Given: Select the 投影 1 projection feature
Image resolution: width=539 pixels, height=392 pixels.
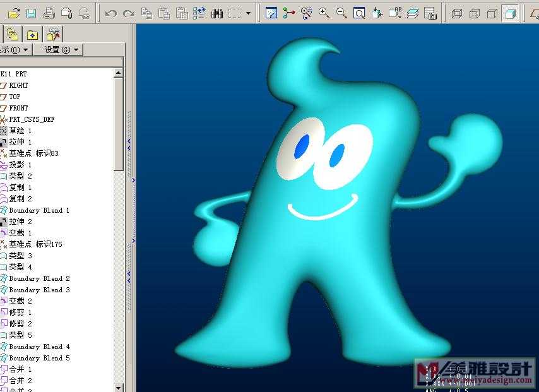Looking at the screenshot, I should pyautogui.click(x=20, y=165).
